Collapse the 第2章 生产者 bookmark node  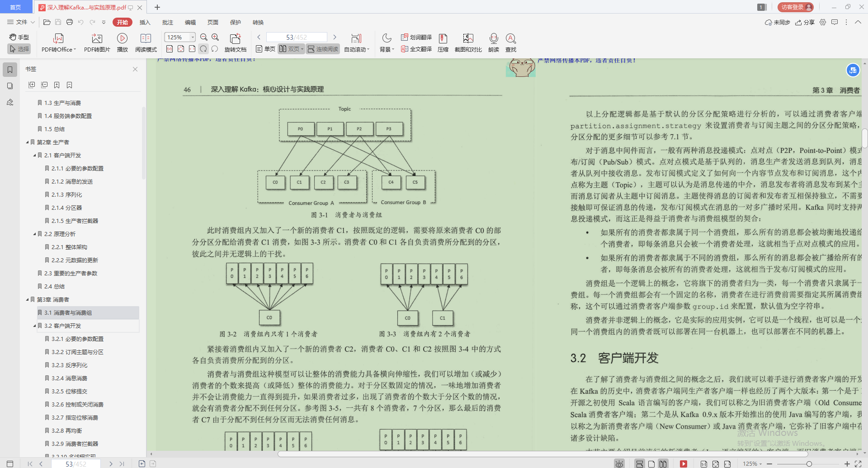(x=27, y=142)
